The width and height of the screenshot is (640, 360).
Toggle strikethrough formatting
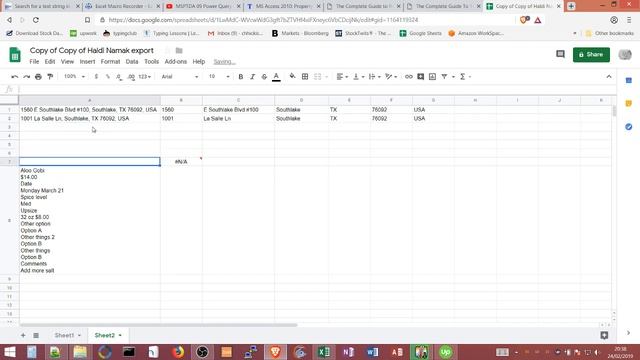point(264,77)
